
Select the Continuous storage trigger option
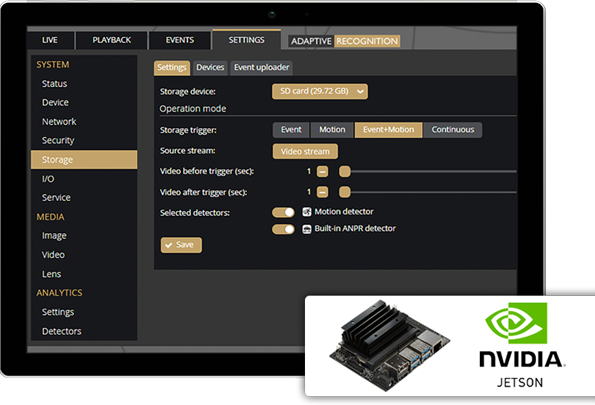tap(453, 130)
